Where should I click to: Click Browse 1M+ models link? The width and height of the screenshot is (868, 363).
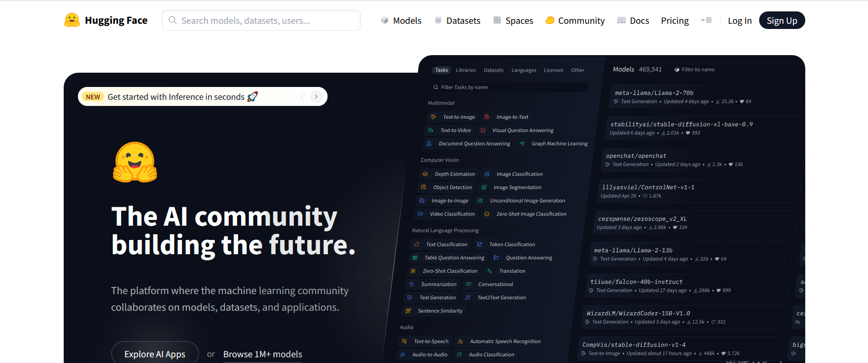point(262,354)
